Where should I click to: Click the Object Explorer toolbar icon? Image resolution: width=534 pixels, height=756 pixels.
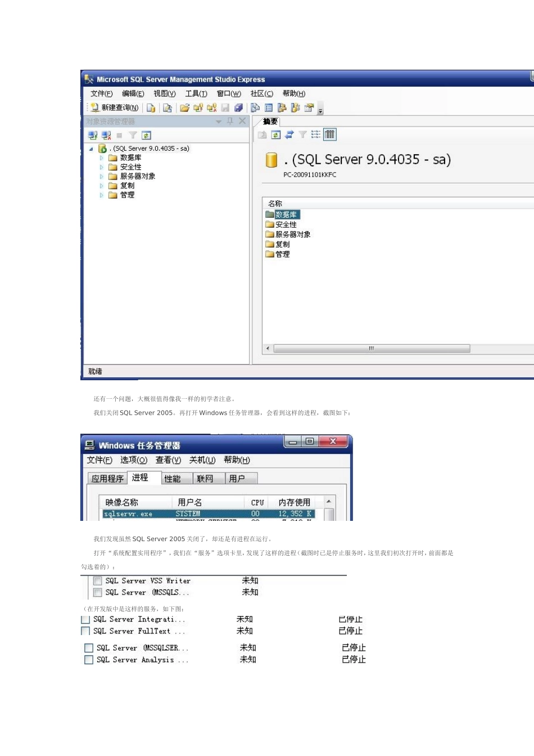point(282,107)
